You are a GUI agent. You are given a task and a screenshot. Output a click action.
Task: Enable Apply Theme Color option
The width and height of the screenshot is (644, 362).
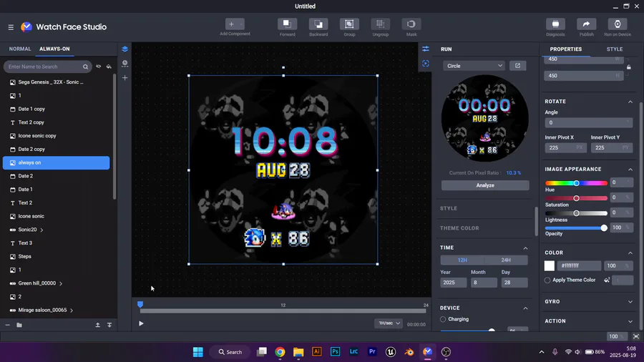coord(547,280)
